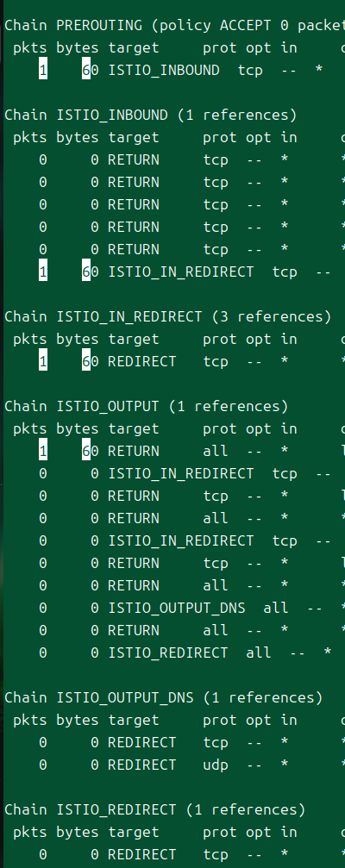345x868 pixels.
Task: Select ISTIO_INBOUND target in PREROUTING chain
Action: click(x=163, y=71)
